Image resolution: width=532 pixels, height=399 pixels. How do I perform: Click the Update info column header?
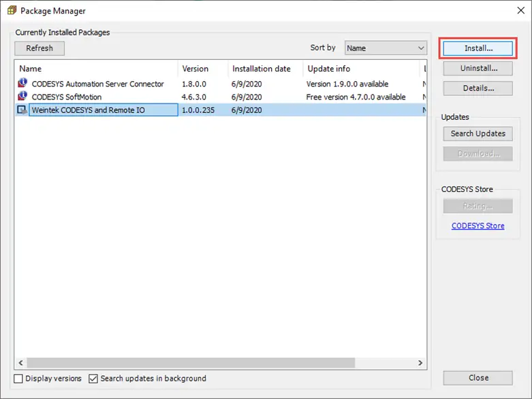(361, 69)
